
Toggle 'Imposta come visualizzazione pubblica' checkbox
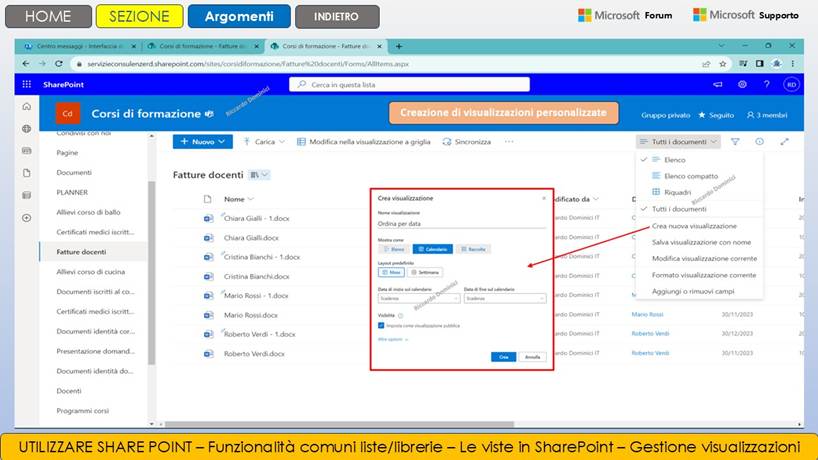pos(381,325)
